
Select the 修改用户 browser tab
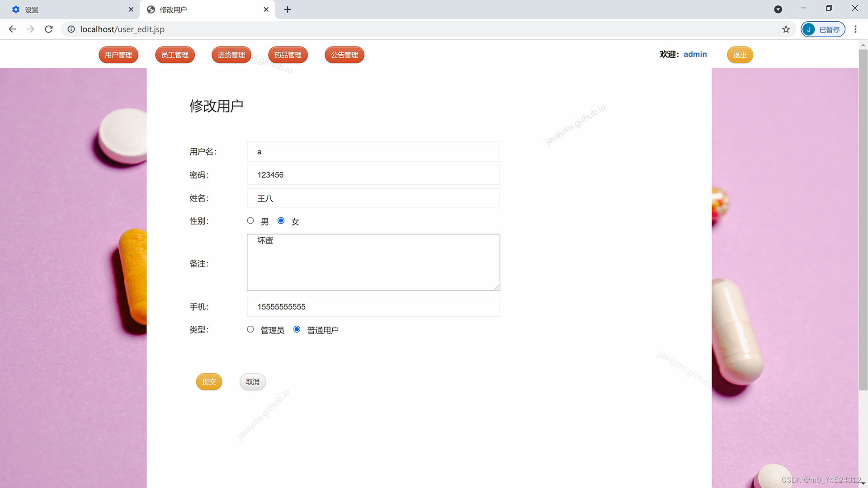pyautogui.click(x=208, y=9)
